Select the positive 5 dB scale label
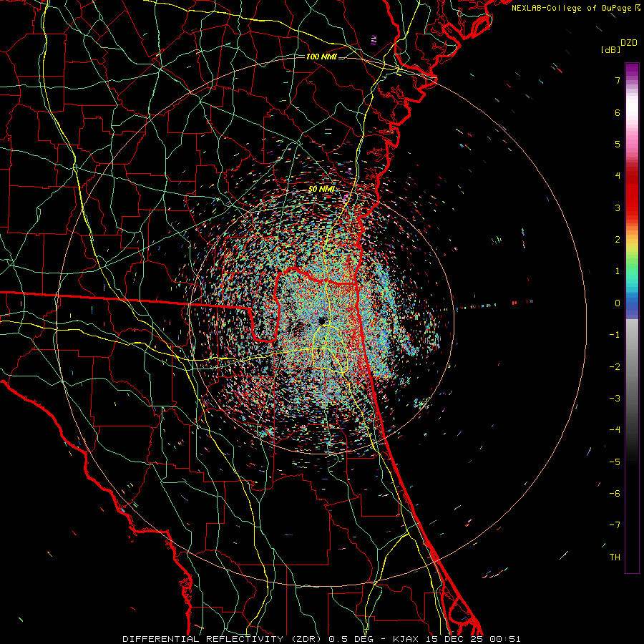The image size is (644, 644). [618, 144]
